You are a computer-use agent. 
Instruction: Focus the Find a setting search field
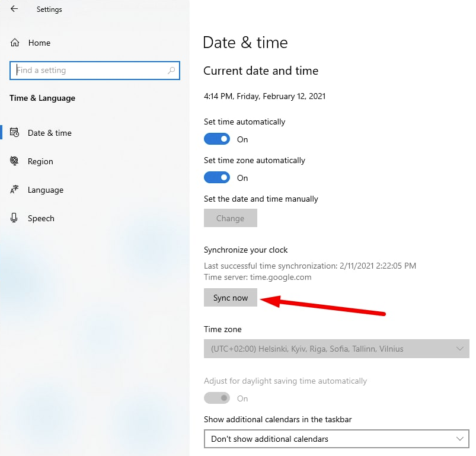89,70
